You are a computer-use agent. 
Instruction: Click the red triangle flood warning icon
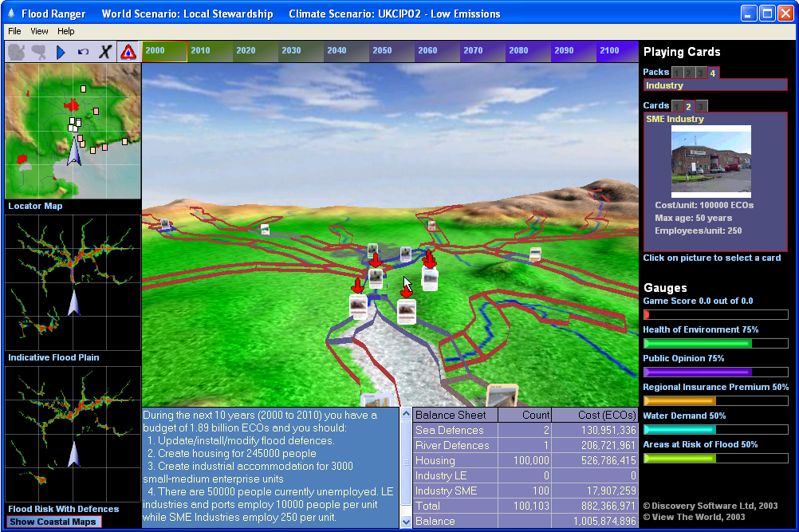tap(128, 52)
